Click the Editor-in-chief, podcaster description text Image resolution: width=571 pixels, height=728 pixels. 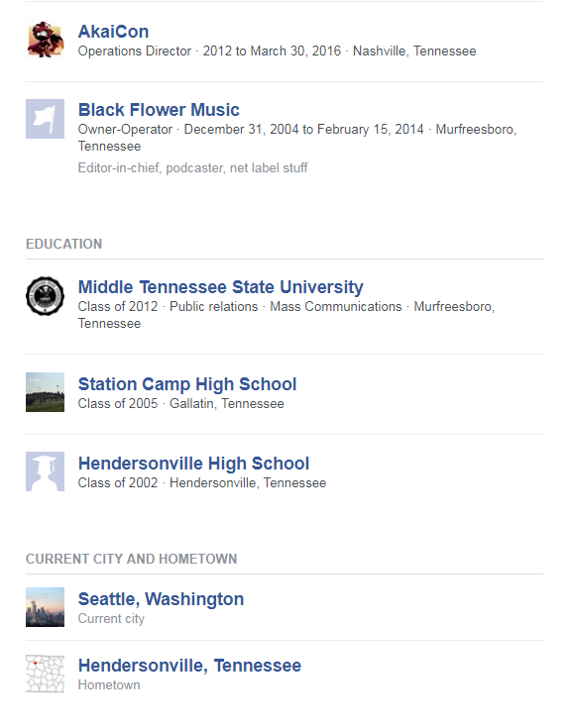[192, 168]
